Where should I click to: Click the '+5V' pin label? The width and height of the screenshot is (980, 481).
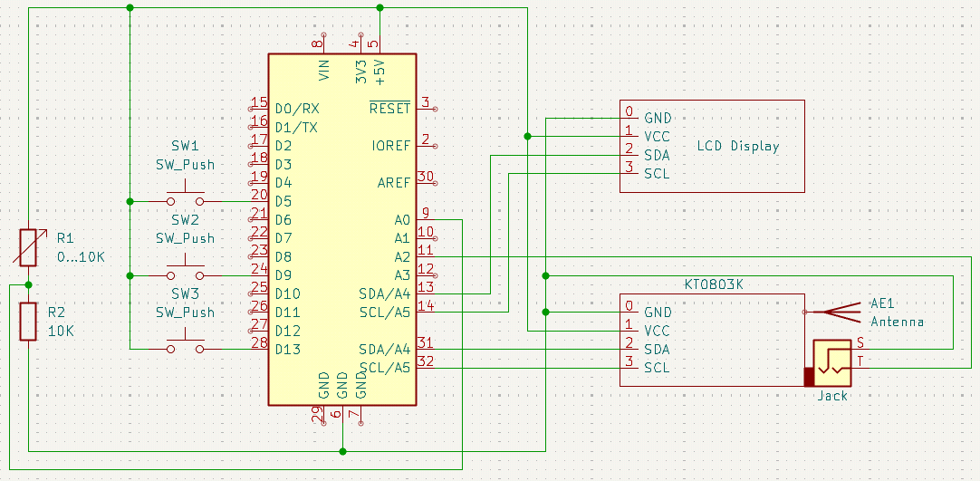click(380, 72)
